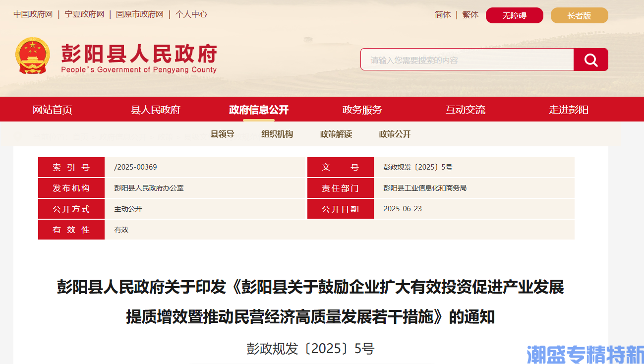The width and height of the screenshot is (644, 364).
Task: Click the article headline about 彭阳县人民政府关于印发
Action: [x=310, y=302]
